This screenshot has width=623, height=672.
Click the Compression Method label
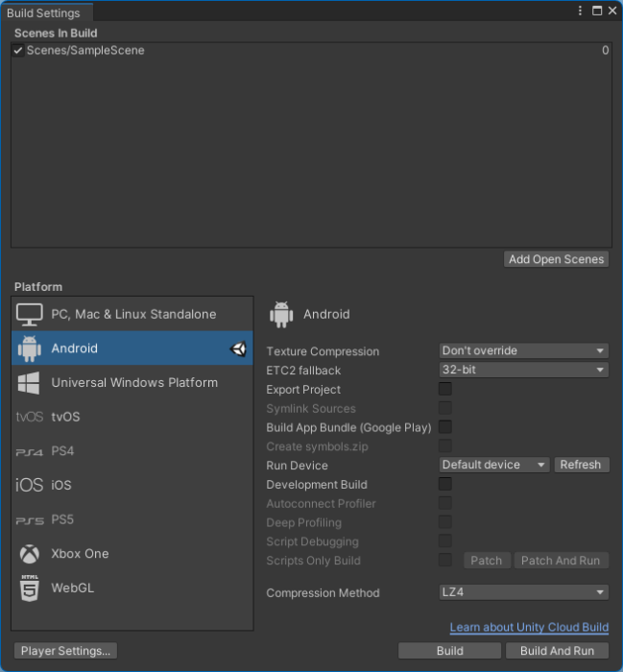(x=323, y=593)
